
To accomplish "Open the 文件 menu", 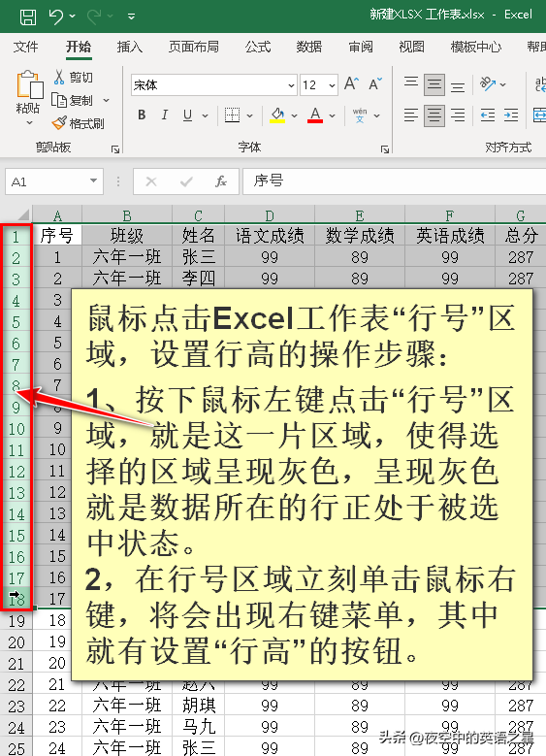I will click(25, 47).
